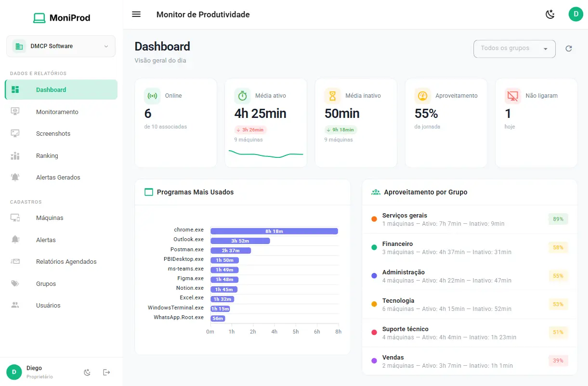Toggle the hamburger menu in the top bar

click(136, 14)
